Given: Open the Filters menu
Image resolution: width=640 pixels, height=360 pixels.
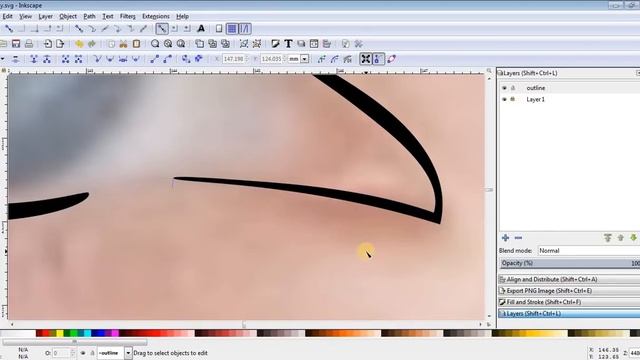Looking at the screenshot, I should [127, 16].
